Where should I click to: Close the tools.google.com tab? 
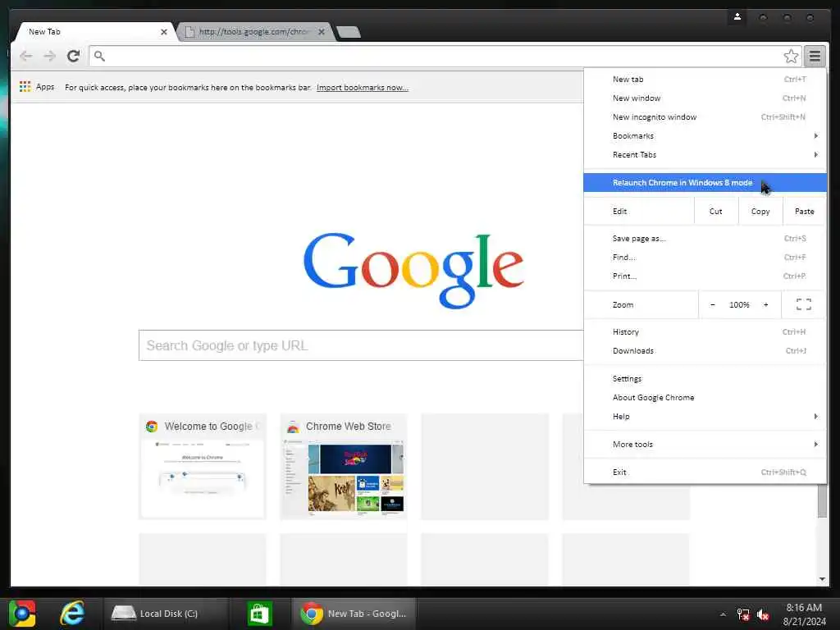click(x=322, y=32)
